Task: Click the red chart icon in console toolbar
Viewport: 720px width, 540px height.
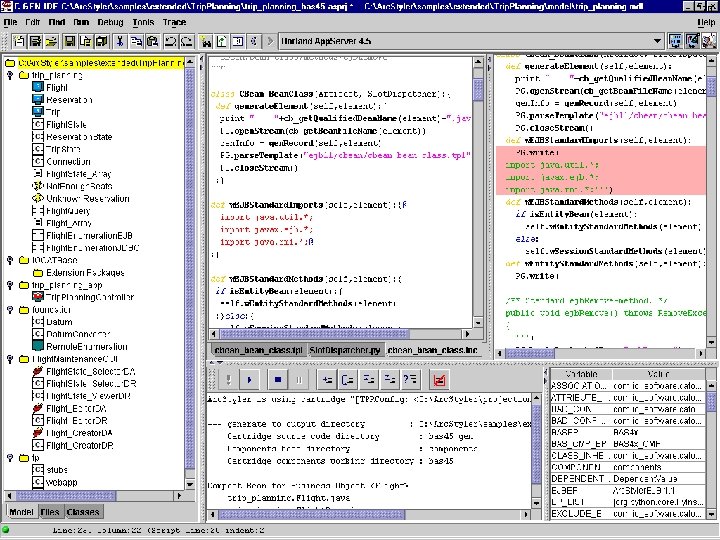Action: pos(438,380)
